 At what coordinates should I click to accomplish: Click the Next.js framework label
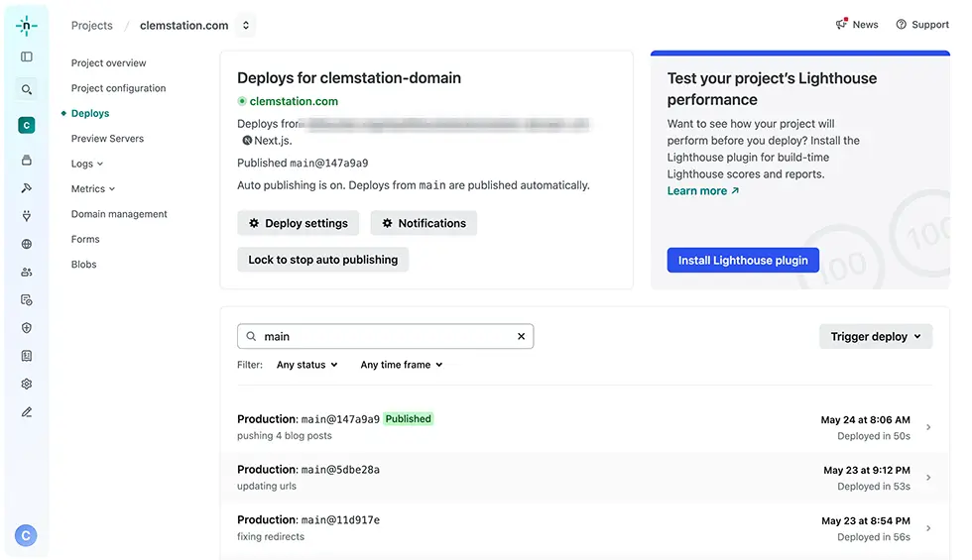pos(267,141)
